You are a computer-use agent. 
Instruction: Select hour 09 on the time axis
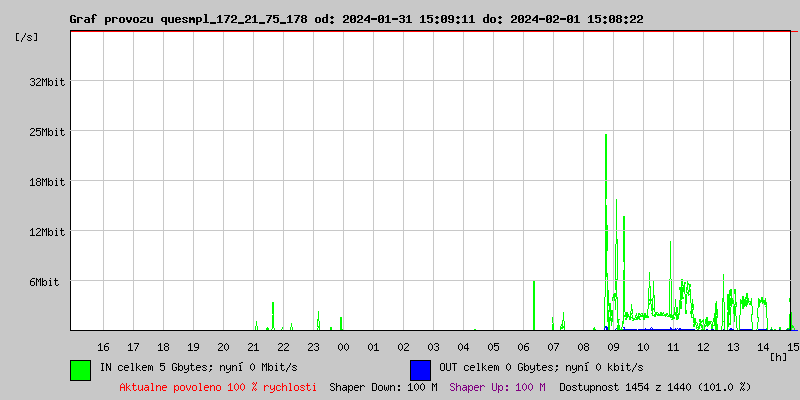pyautogui.click(x=613, y=346)
